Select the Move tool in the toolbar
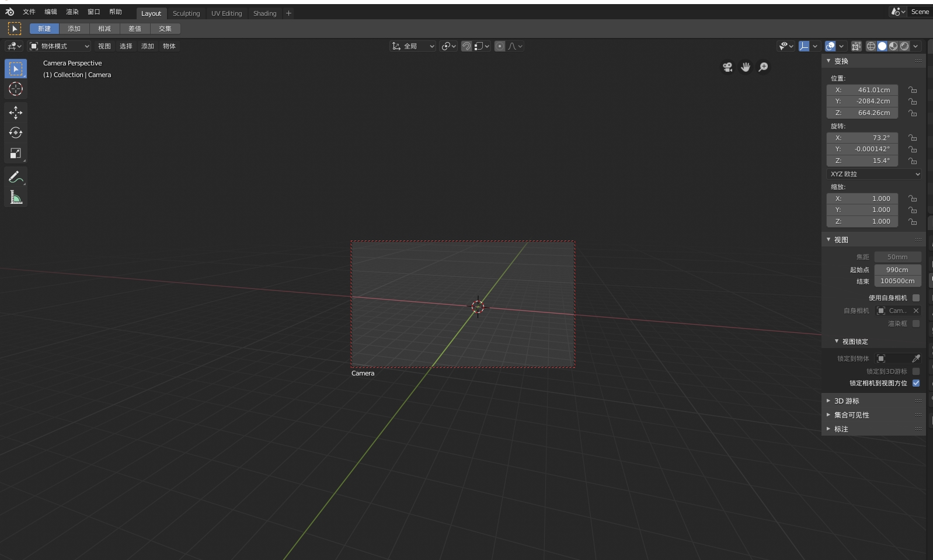 [x=16, y=112]
